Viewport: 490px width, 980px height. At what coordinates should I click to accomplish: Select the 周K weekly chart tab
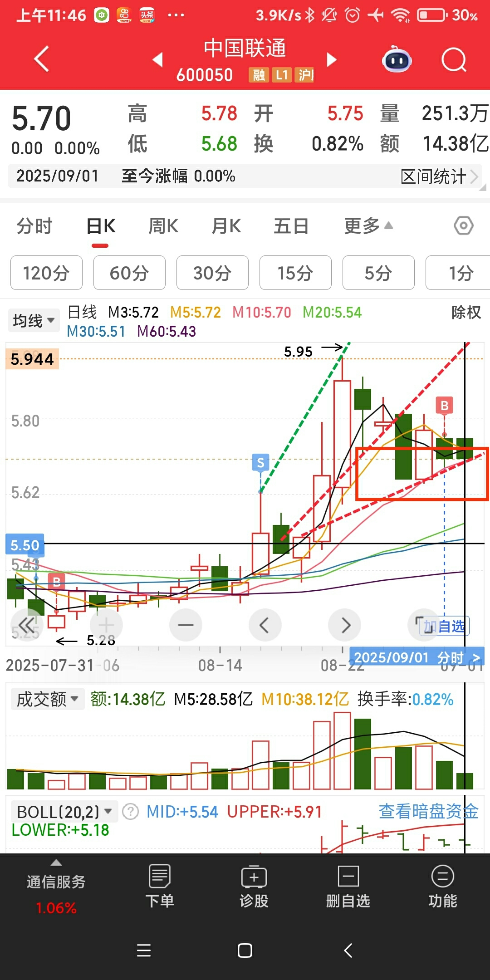pyautogui.click(x=163, y=226)
